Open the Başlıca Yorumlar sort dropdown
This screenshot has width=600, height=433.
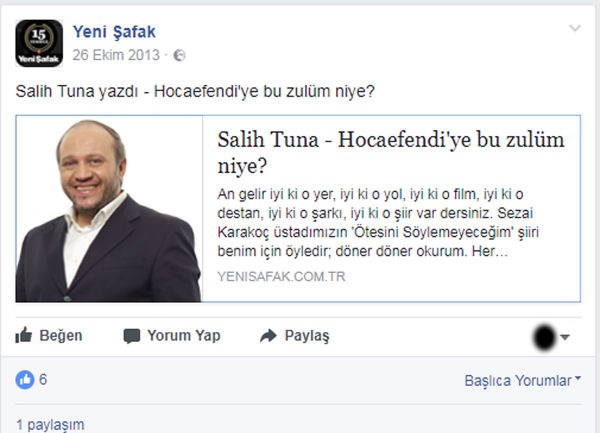tap(523, 381)
